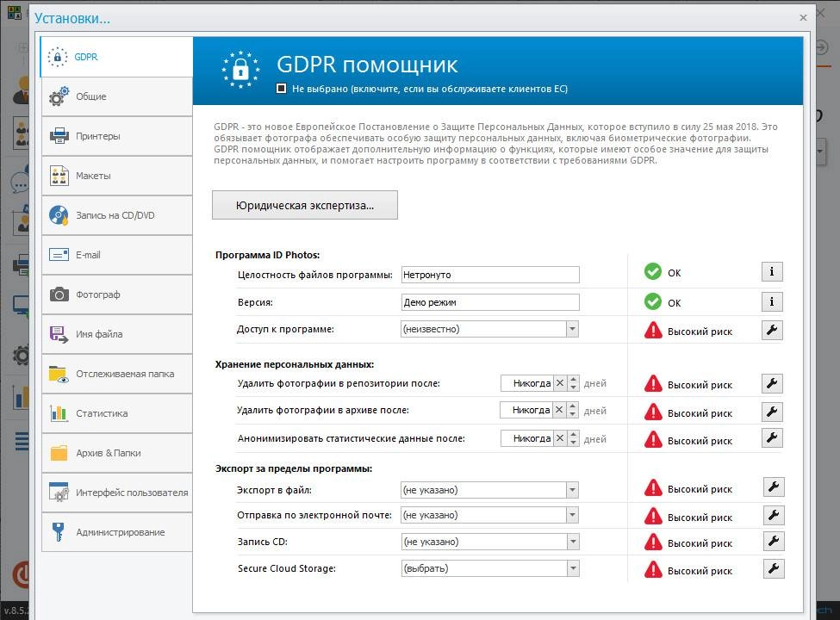Viewport: 840px width, 620px height.
Task: Switch to the Общие settings tab
Action: 117,96
